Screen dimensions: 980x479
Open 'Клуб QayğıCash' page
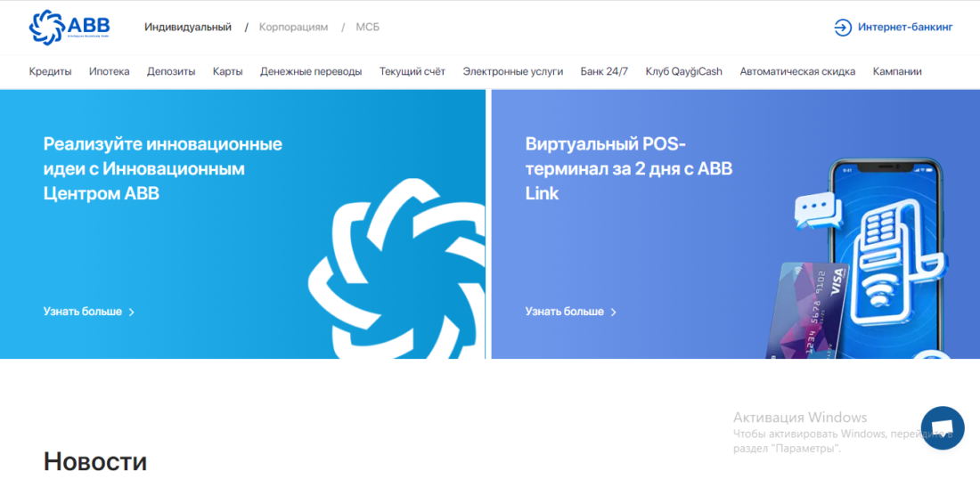[683, 71]
